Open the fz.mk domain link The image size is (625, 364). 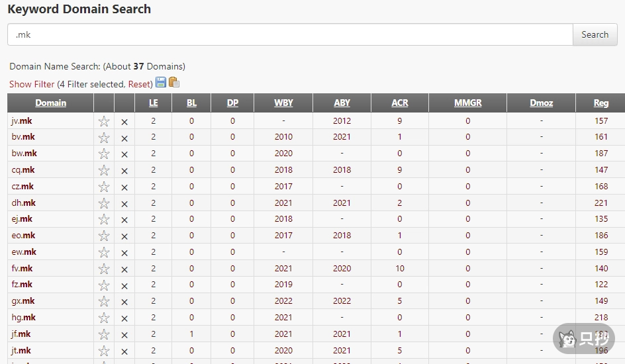click(22, 285)
